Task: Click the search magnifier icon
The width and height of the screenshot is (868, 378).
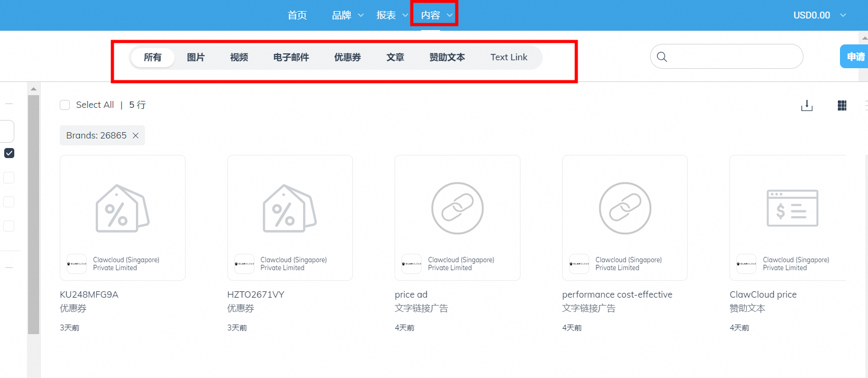Action: click(x=662, y=57)
